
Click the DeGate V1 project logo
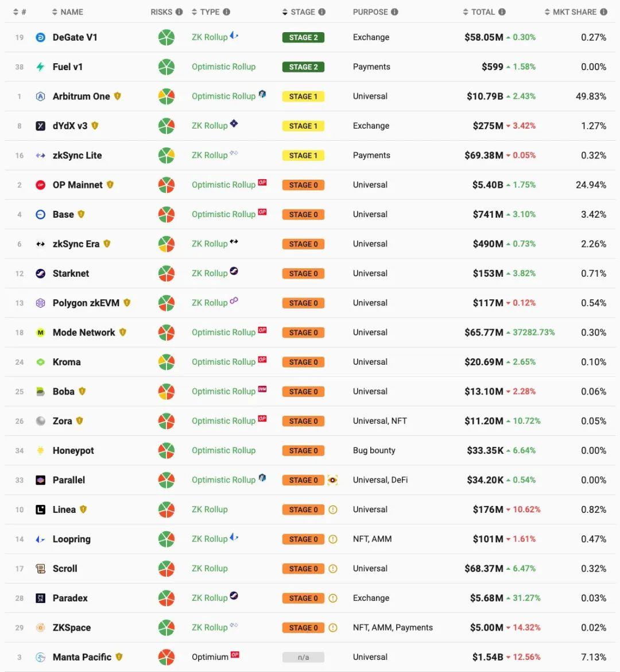pos(41,37)
